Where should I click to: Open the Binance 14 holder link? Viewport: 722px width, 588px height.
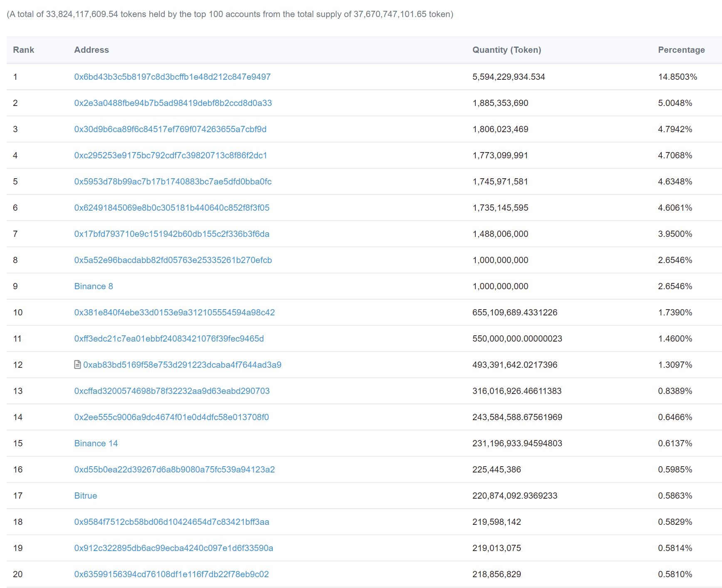pos(96,443)
